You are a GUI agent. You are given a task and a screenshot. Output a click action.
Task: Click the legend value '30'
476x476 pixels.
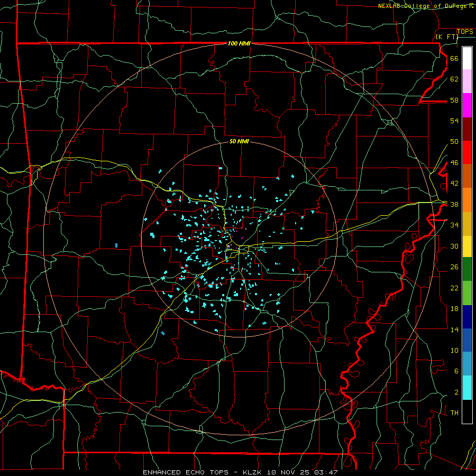(x=454, y=246)
